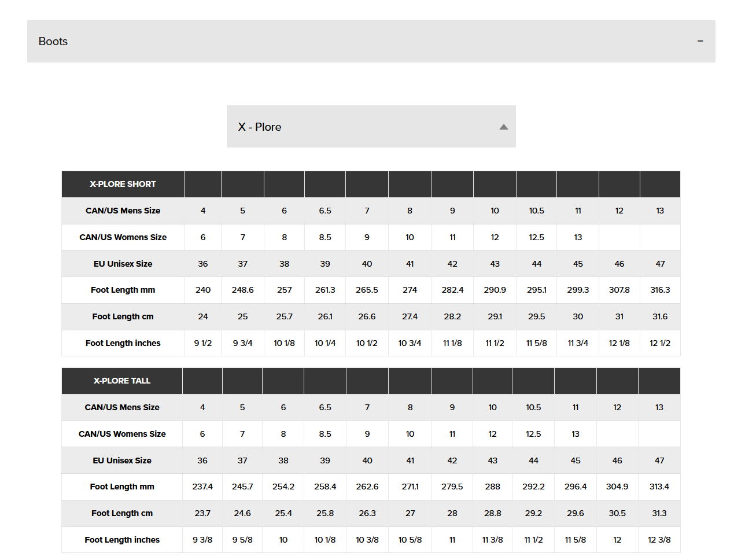This screenshot has height=560, width=745.
Task: Click the 12 1/2 inches cell
Action: (660, 343)
